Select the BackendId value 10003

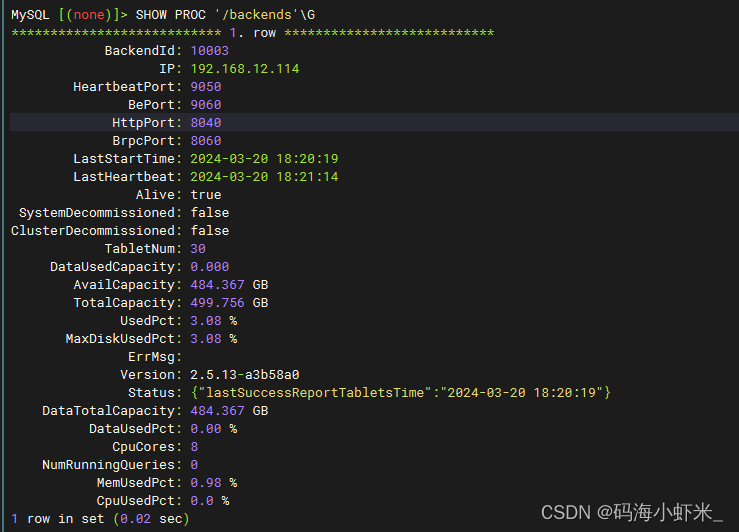pos(209,50)
